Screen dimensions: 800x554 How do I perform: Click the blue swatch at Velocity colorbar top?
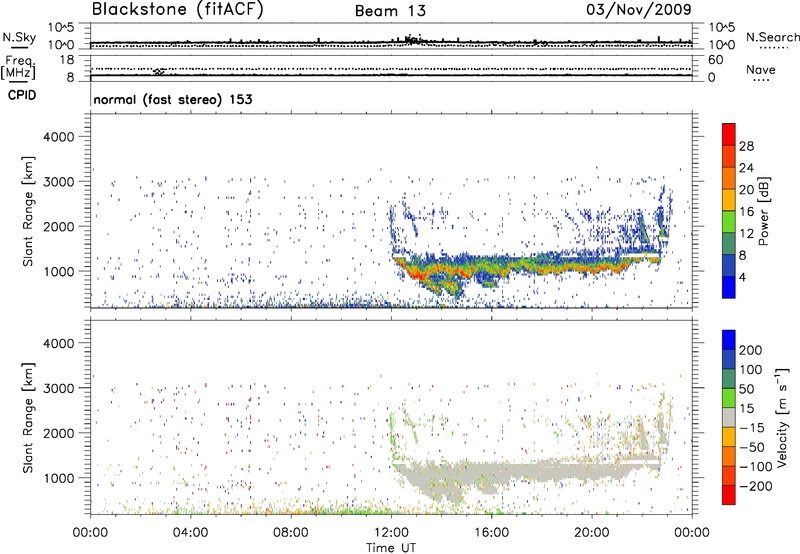pyautogui.click(x=729, y=340)
